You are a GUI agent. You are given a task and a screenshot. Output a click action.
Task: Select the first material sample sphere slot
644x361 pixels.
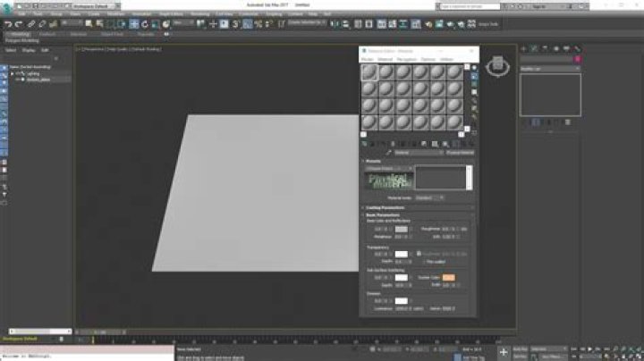(369, 72)
